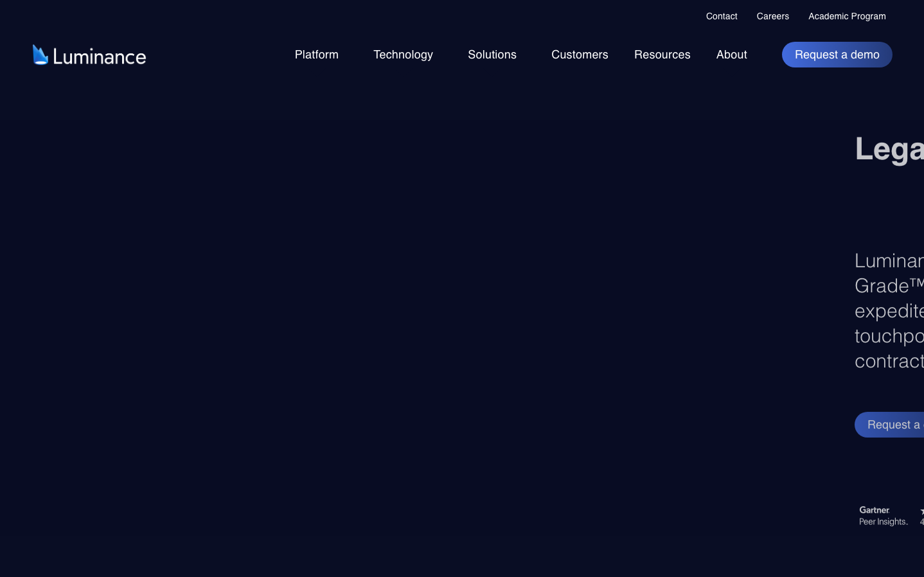This screenshot has width=924, height=577.
Task: Open the Contact page link
Action: click(x=721, y=16)
